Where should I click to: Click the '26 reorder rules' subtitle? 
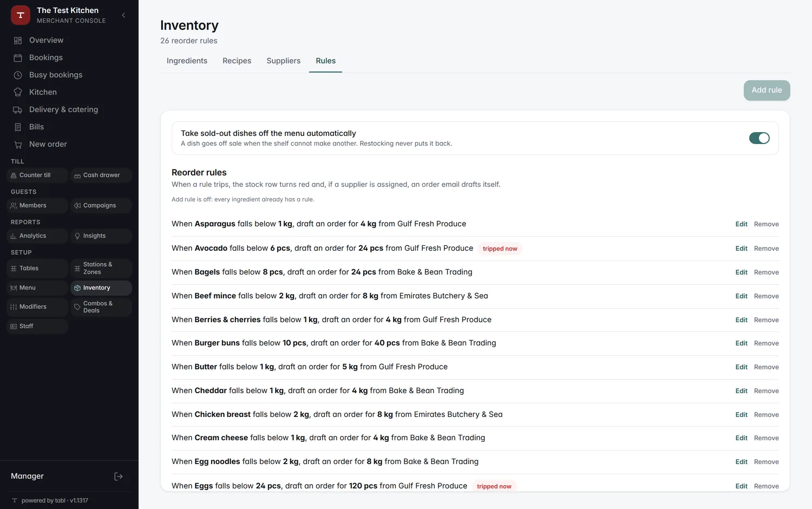189,41
